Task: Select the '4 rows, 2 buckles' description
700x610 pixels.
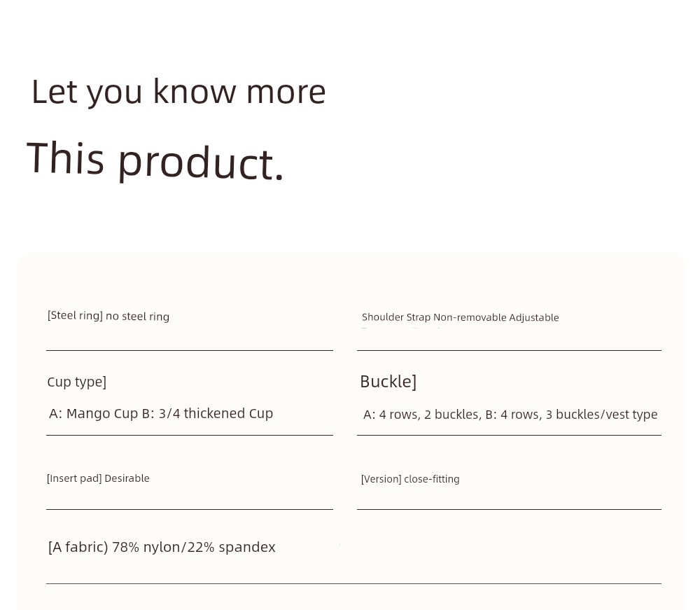Action: pyautogui.click(x=428, y=415)
